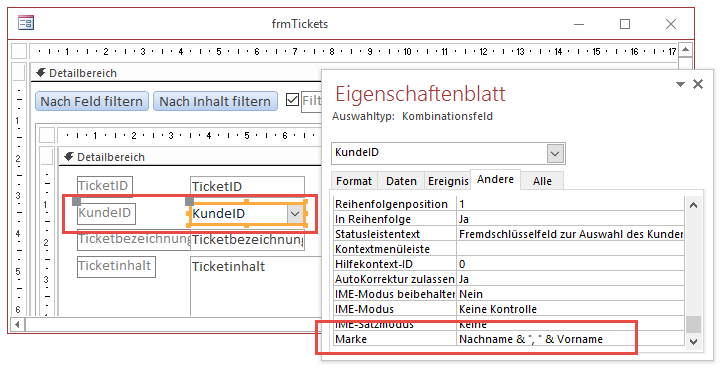Close the Eigenschaftenblatt pane
The image size is (721, 369).
(698, 84)
